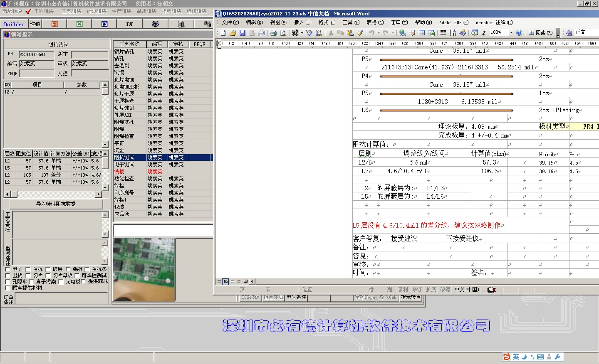
Task: Click the Insert Hyperlink globe icon
Action: [402, 33]
